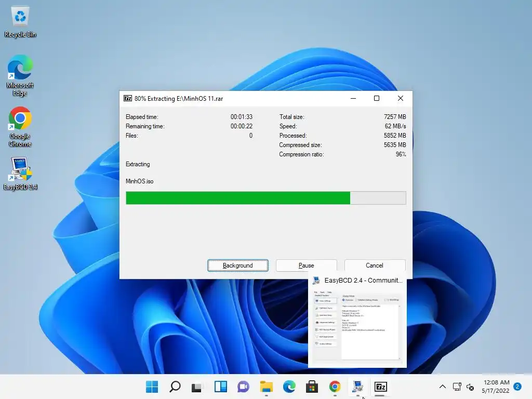Viewport: 532px width, 399px height.
Task: Click the extracting file name MinhOS.iso
Action: (139, 181)
